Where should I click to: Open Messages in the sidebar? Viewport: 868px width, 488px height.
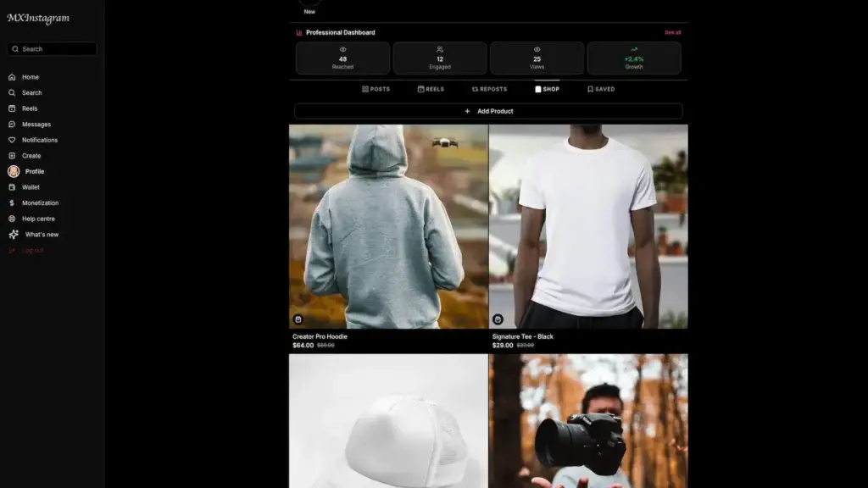click(36, 125)
